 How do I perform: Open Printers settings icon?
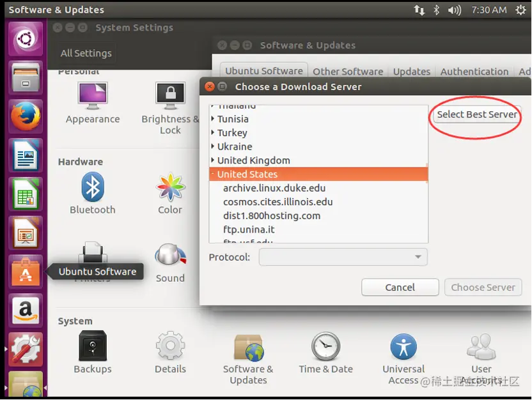click(x=93, y=252)
